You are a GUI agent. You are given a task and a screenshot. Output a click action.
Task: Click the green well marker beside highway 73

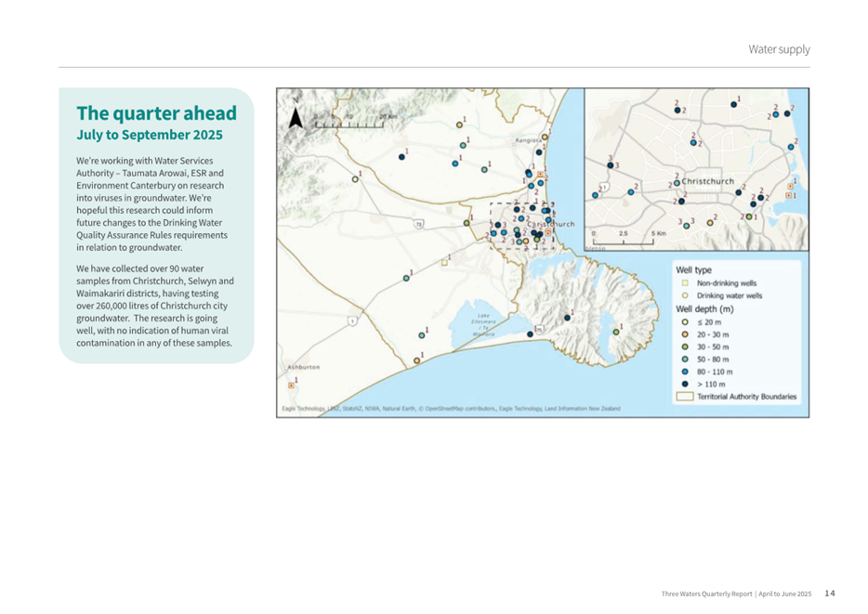coord(467,223)
